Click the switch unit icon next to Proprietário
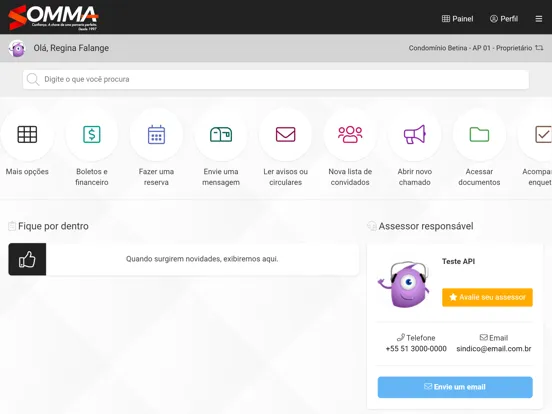This screenshot has height=414, width=552. [x=539, y=48]
